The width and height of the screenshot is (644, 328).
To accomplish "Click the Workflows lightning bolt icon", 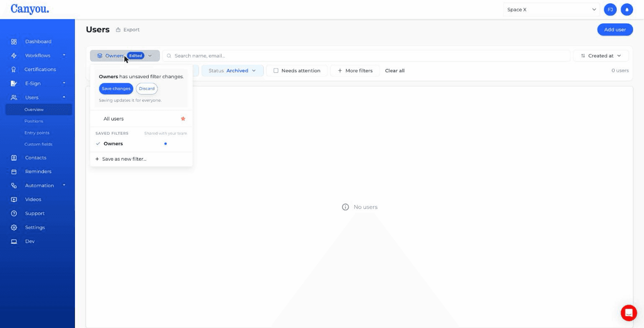I will click(14, 55).
